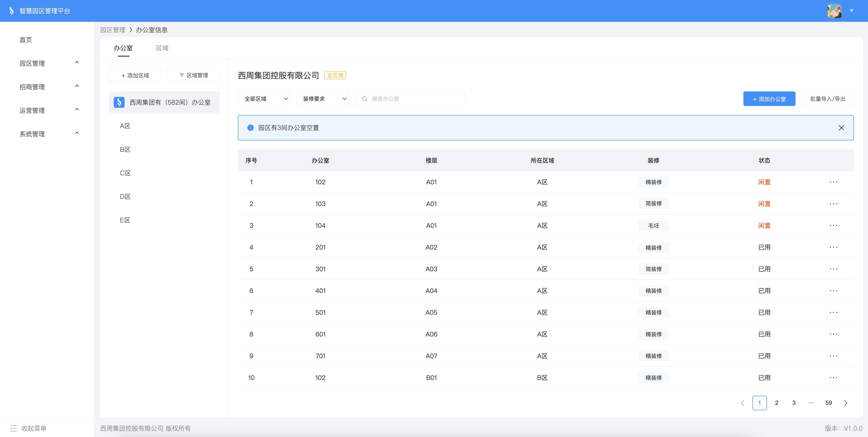
Task: Click previous page arrow in pagination
Action: pos(742,403)
